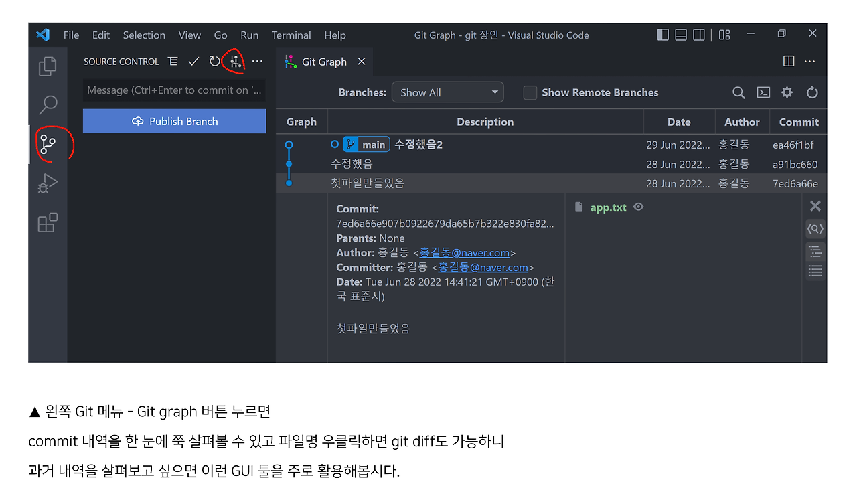Image resolution: width=857 pixels, height=504 pixels.
Task: Enable Show Remote Branches checkbox
Action: 530,92
